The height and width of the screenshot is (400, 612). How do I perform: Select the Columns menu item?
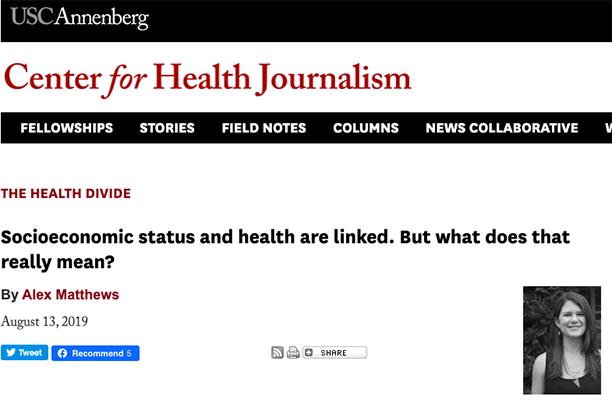click(366, 128)
